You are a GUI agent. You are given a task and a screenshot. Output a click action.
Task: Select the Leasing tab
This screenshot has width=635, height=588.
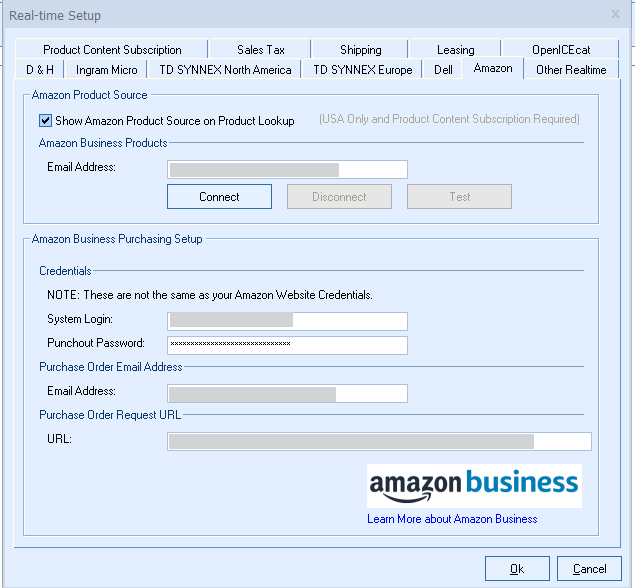coord(455,50)
